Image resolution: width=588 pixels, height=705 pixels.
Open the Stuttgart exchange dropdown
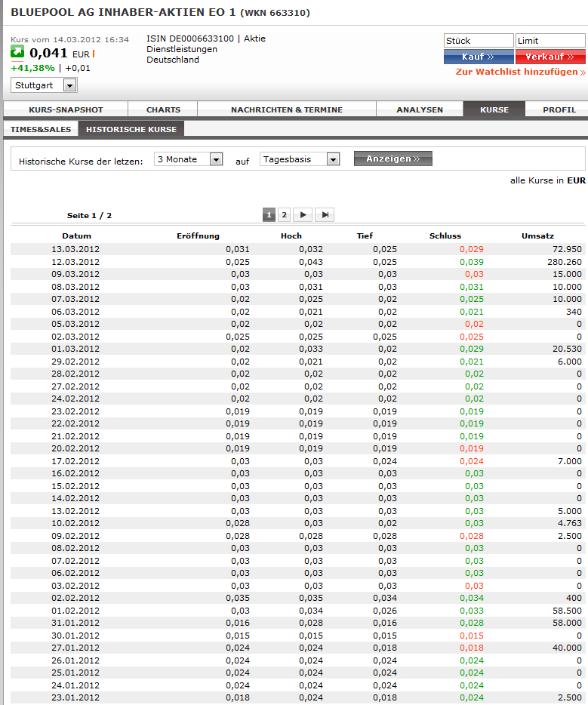tap(44, 85)
